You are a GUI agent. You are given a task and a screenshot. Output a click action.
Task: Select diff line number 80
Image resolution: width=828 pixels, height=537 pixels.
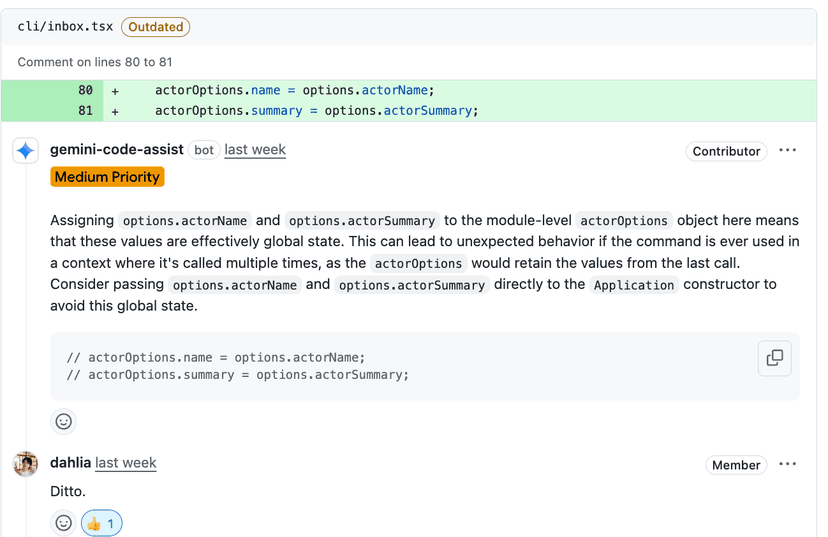tap(85, 90)
